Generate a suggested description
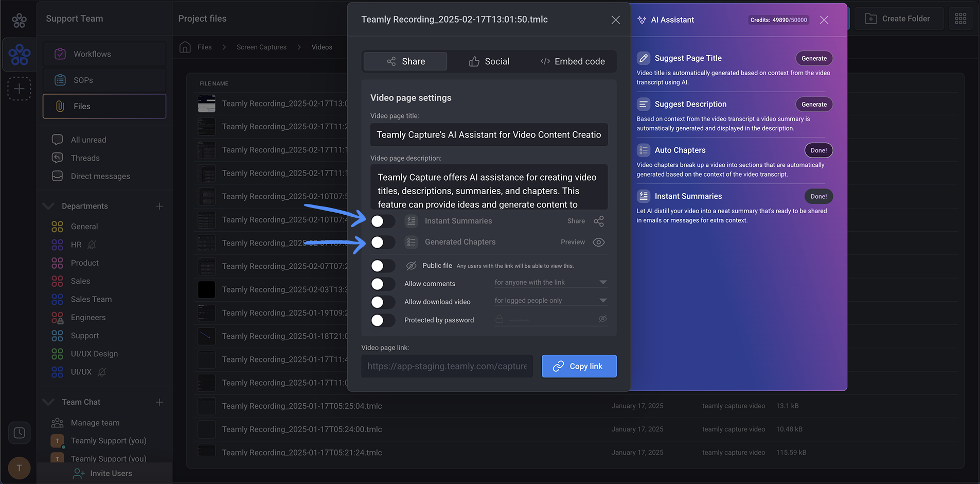Image resolution: width=980 pixels, height=484 pixels. pos(814,105)
